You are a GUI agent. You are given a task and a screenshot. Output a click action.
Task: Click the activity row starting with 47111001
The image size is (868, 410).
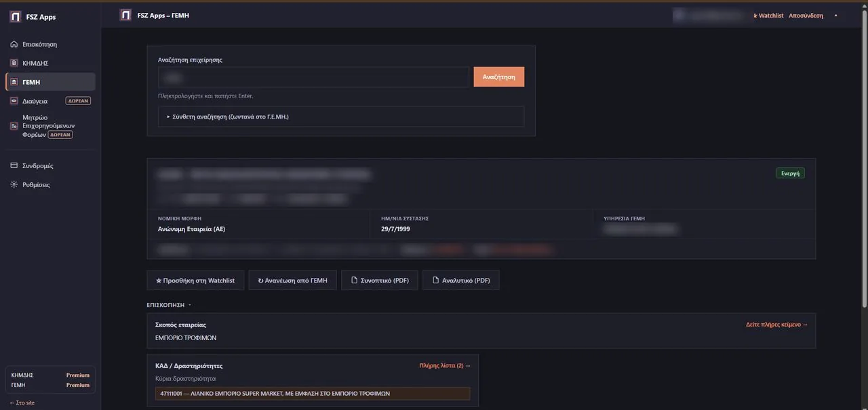tap(313, 393)
